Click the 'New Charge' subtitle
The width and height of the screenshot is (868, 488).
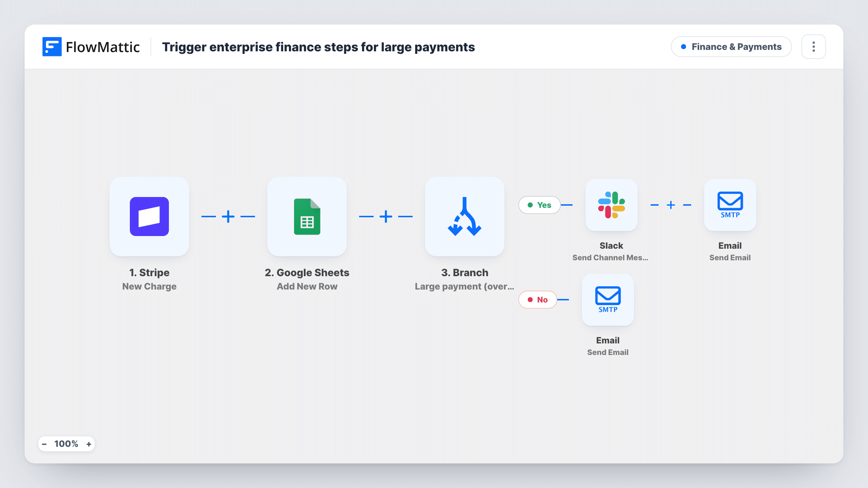149,286
